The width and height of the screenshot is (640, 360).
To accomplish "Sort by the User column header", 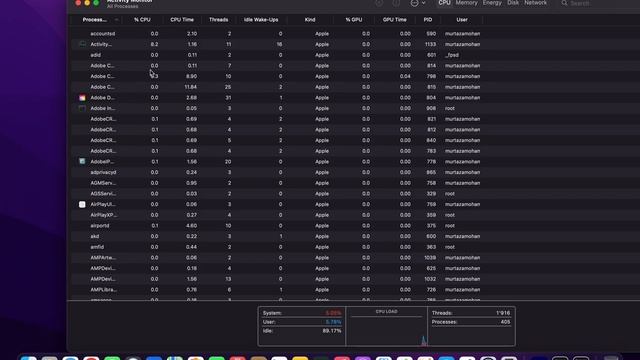I will pos(462,20).
